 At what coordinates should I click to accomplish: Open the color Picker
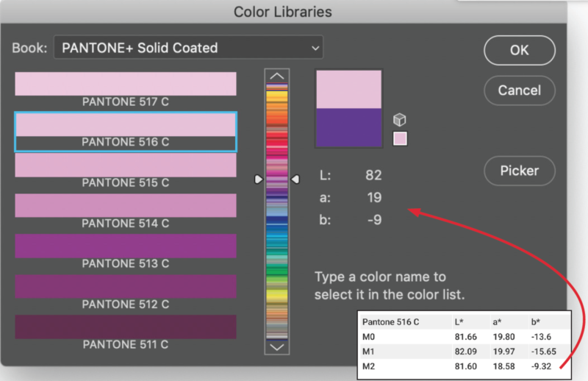pyautogui.click(x=519, y=171)
